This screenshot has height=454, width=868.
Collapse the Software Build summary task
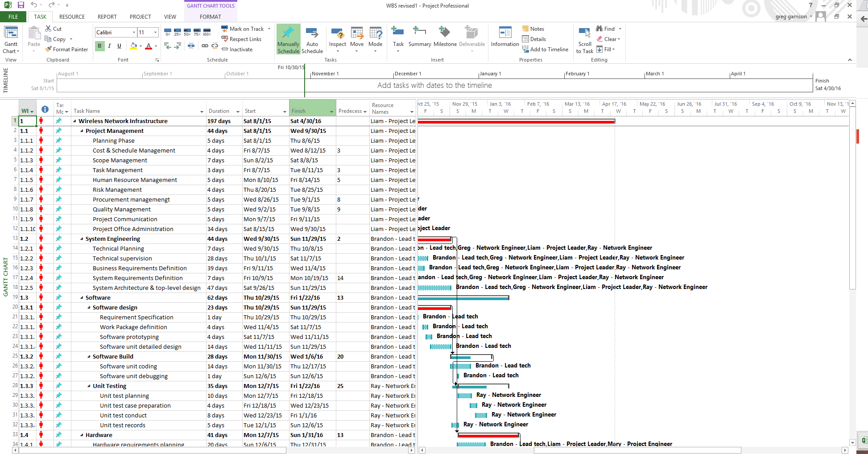tap(89, 356)
